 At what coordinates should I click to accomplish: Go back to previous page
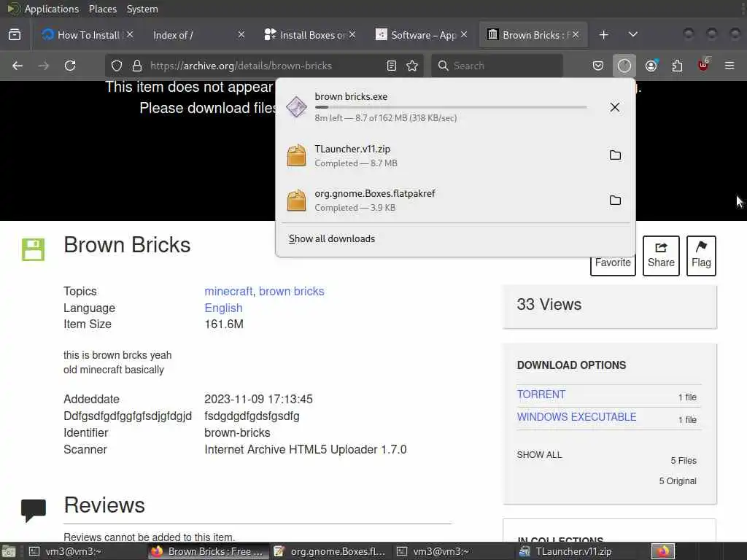pyautogui.click(x=18, y=66)
